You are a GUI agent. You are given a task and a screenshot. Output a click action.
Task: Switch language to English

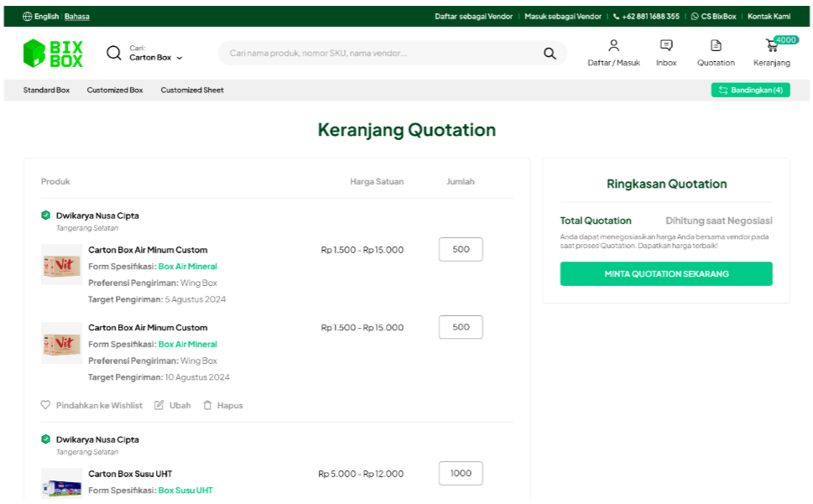pos(46,17)
